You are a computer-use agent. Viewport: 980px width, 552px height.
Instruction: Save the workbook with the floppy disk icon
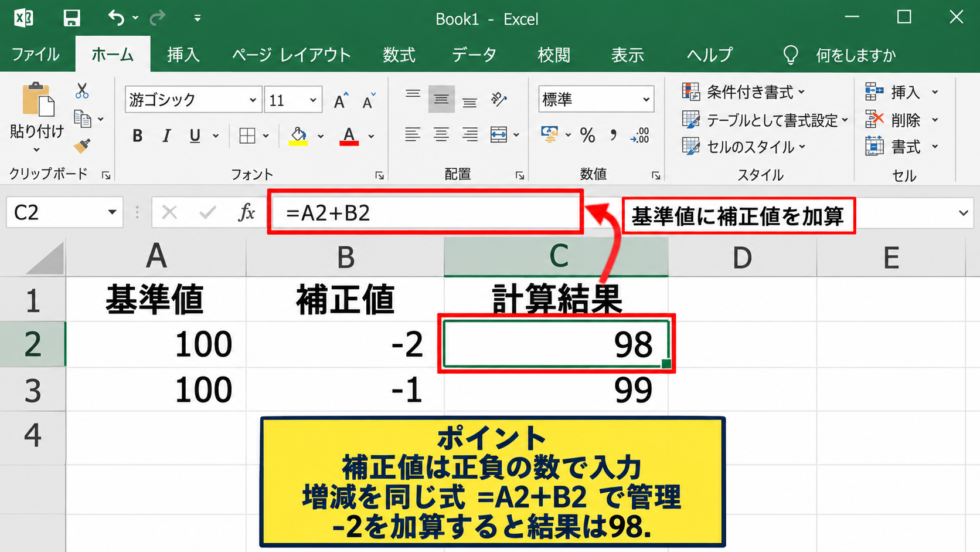(72, 18)
